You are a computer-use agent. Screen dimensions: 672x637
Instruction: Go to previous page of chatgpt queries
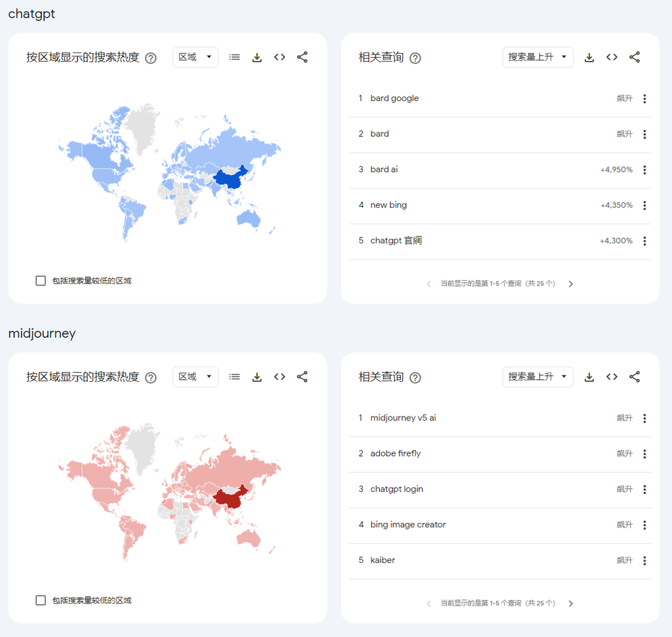click(x=429, y=284)
